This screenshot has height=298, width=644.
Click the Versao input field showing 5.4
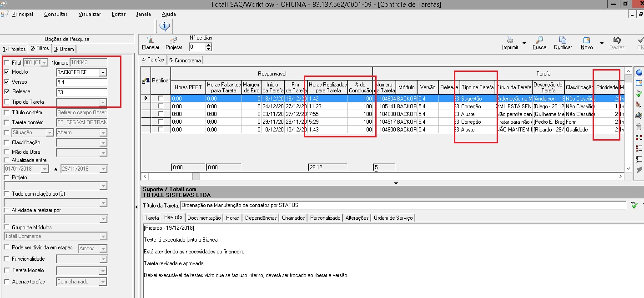[x=81, y=82]
